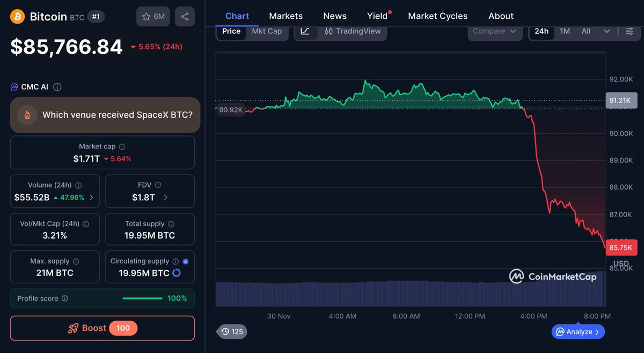
Task: Expand more time range options chevron
Action: point(607,31)
